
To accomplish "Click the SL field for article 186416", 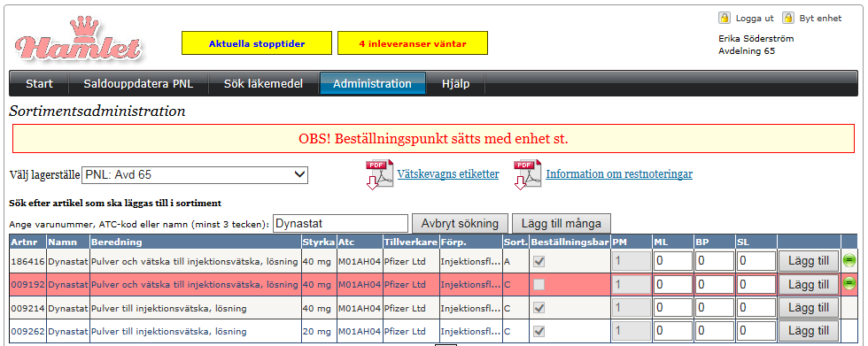I will pyautogui.click(x=756, y=261).
